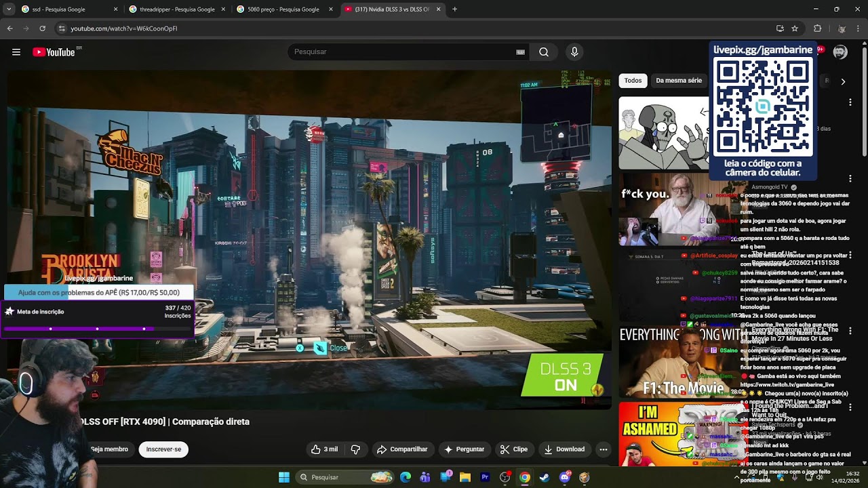Screen dimensions: 868x488
Task: Open Discord from the taskbar
Action: coord(564,477)
